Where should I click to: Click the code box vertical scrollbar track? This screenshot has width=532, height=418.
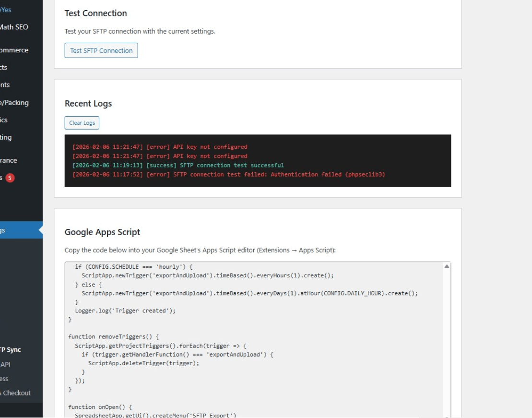447,346
